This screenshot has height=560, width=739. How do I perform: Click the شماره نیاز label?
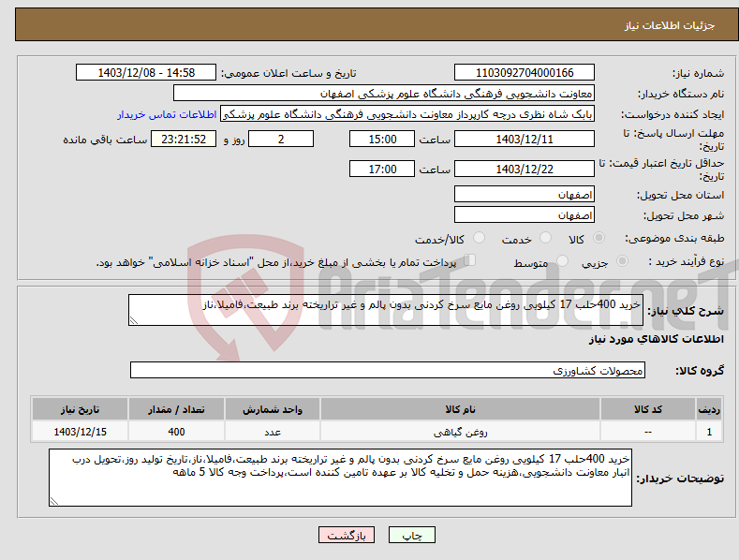[698, 74]
